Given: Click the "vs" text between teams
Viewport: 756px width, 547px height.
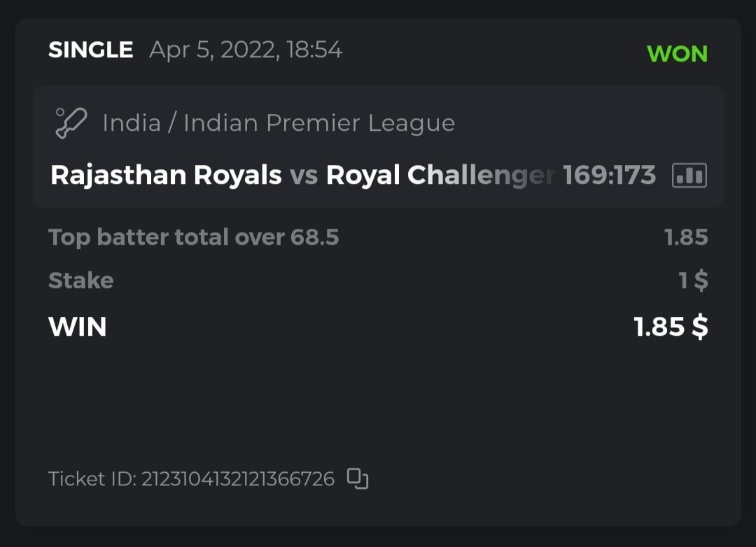Looking at the screenshot, I should click(x=304, y=175).
